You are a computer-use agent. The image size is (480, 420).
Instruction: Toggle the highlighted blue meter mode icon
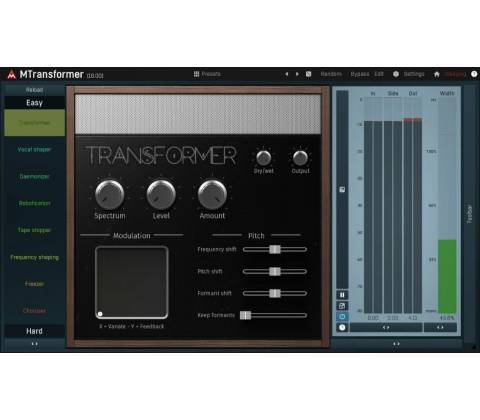point(342,317)
